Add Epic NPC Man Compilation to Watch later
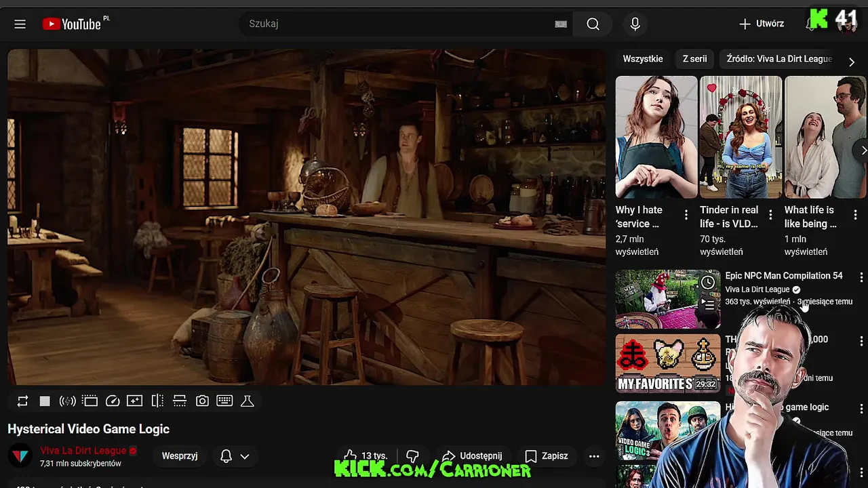868x488 pixels. coord(707,283)
